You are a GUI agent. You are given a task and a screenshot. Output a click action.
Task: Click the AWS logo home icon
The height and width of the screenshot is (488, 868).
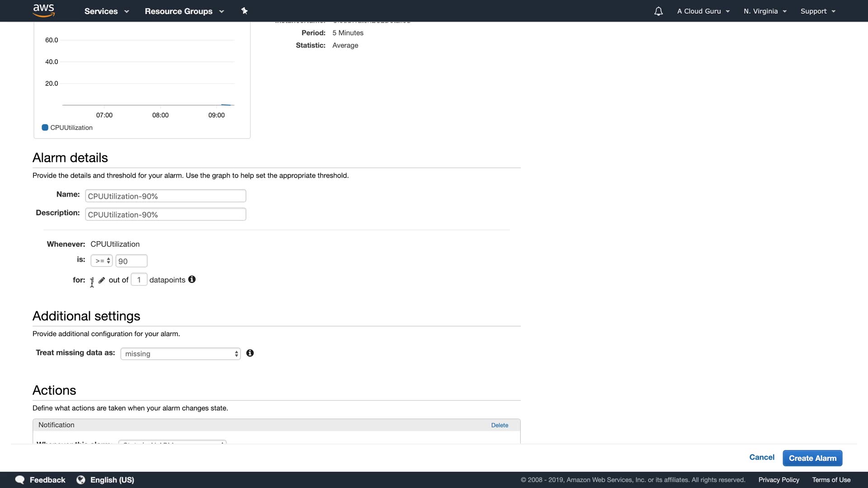click(x=44, y=10)
